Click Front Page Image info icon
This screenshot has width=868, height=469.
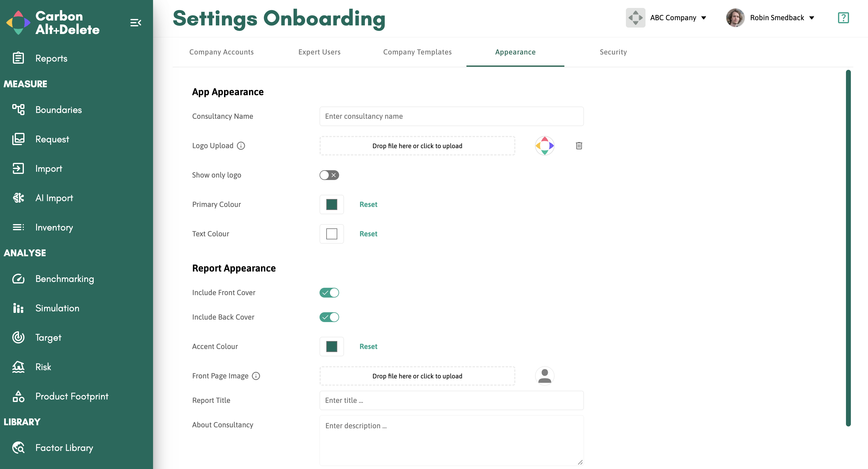[x=256, y=376]
